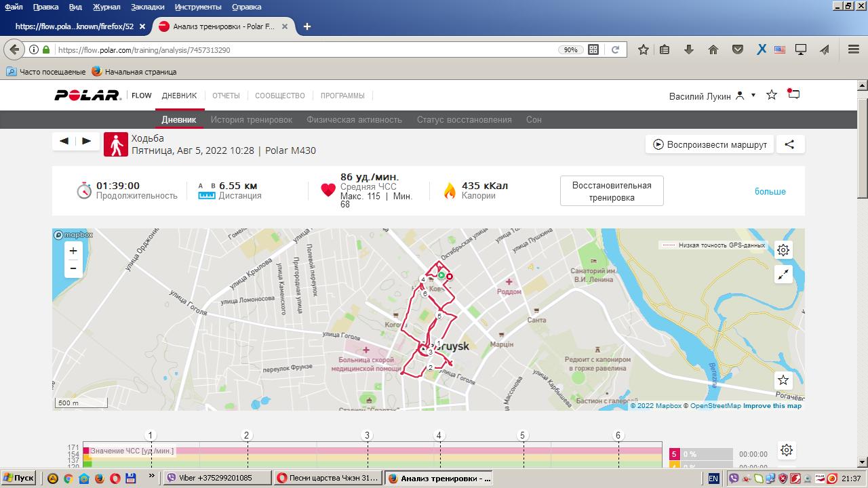Share this training via share icon
Screen dimensions: 868x488
coord(789,144)
